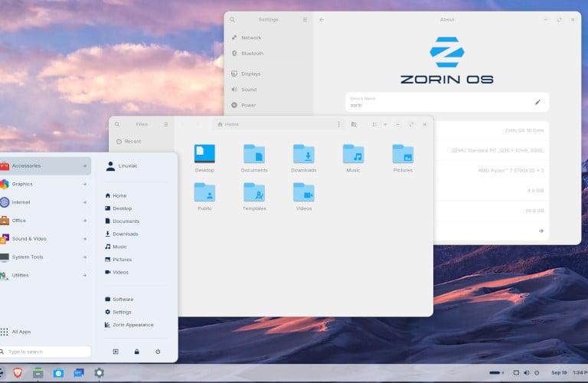The image size is (588, 383).
Task: Click the display icon in system tray
Action: tap(516, 372)
